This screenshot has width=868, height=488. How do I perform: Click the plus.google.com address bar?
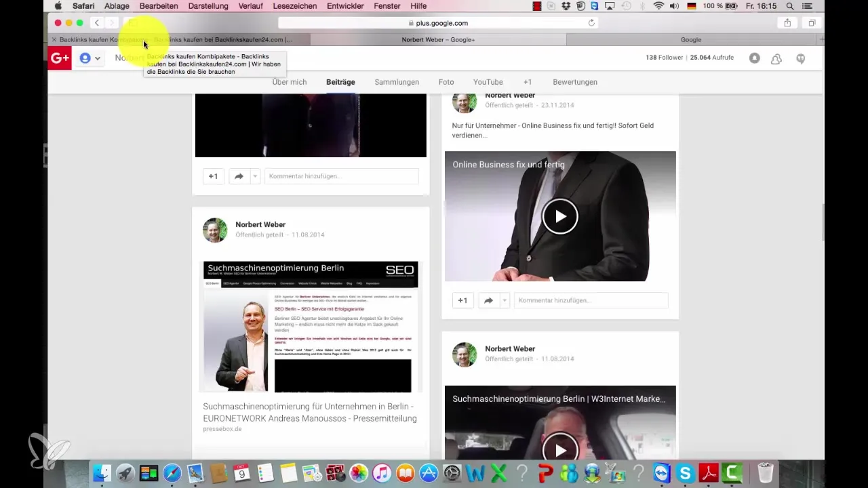[439, 23]
